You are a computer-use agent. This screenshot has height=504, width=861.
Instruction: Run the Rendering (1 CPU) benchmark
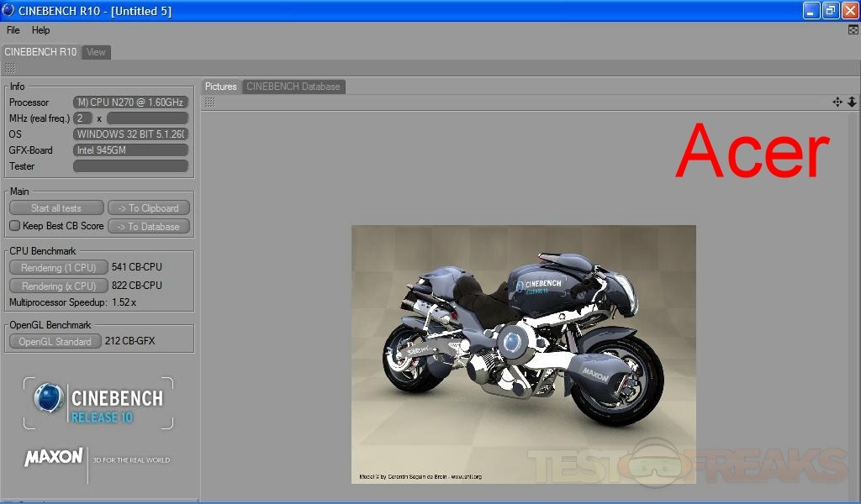[x=58, y=267]
